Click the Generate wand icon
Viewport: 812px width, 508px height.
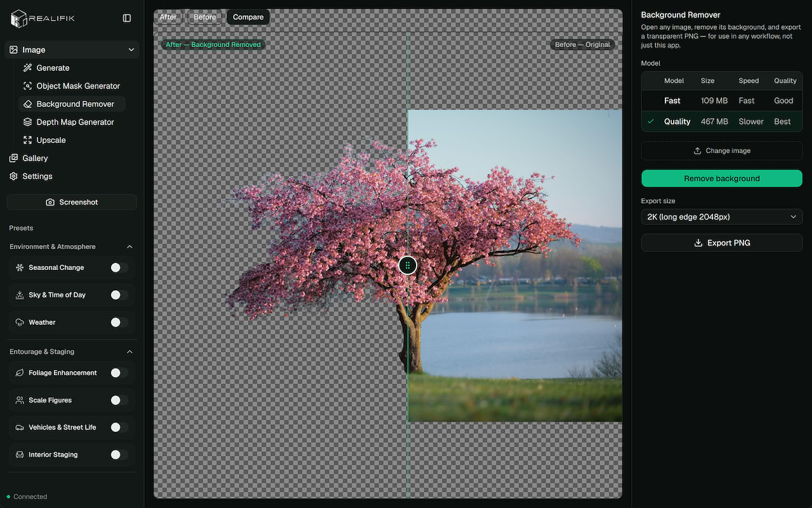pos(27,68)
